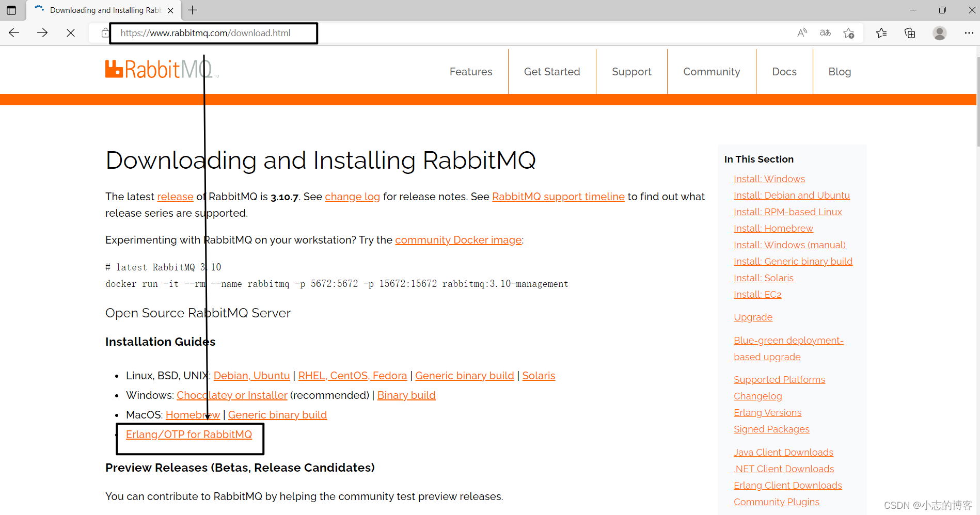The width and height of the screenshot is (980, 515).
Task: Open the Docs menu
Action: (784, 72)
